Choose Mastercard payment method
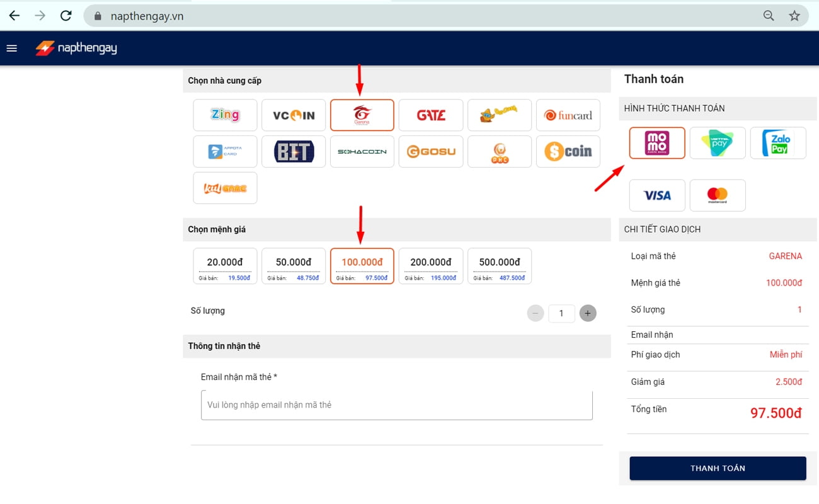 [718, 195]
